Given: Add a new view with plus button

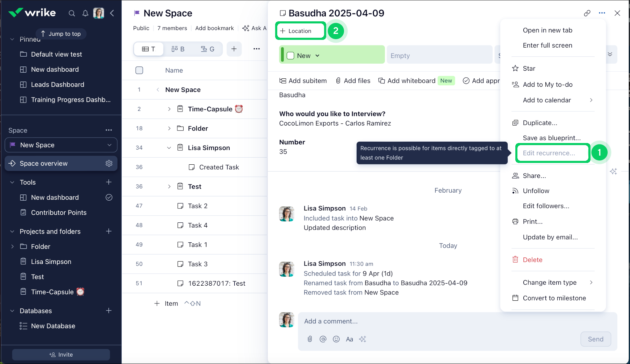Looking at the screenshot, I should pos(234,49).
